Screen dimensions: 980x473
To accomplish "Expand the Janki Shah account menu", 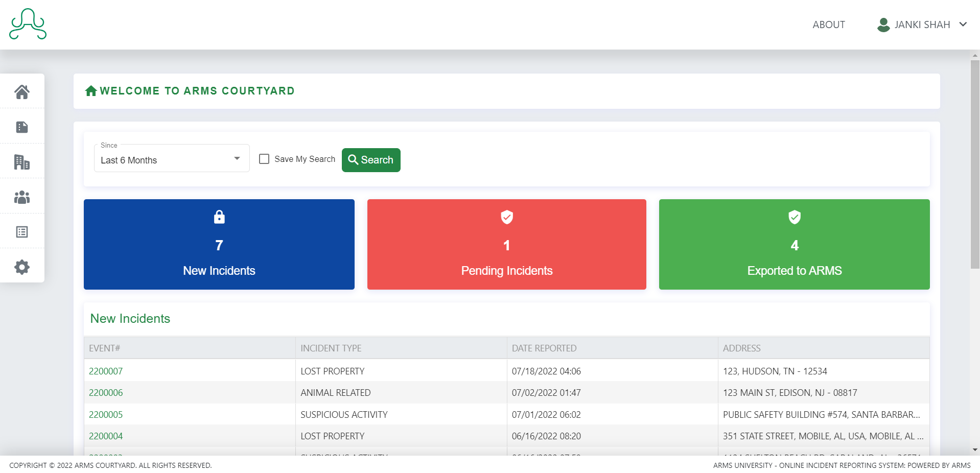I will 963,24.
